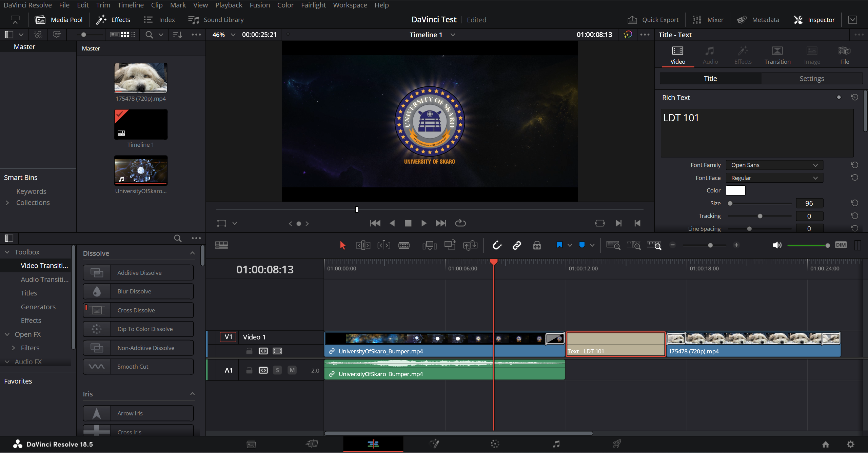Screen dimensions: 868x453
Task: Collapse the Toolbox tree
Action: tap(7, 252)
